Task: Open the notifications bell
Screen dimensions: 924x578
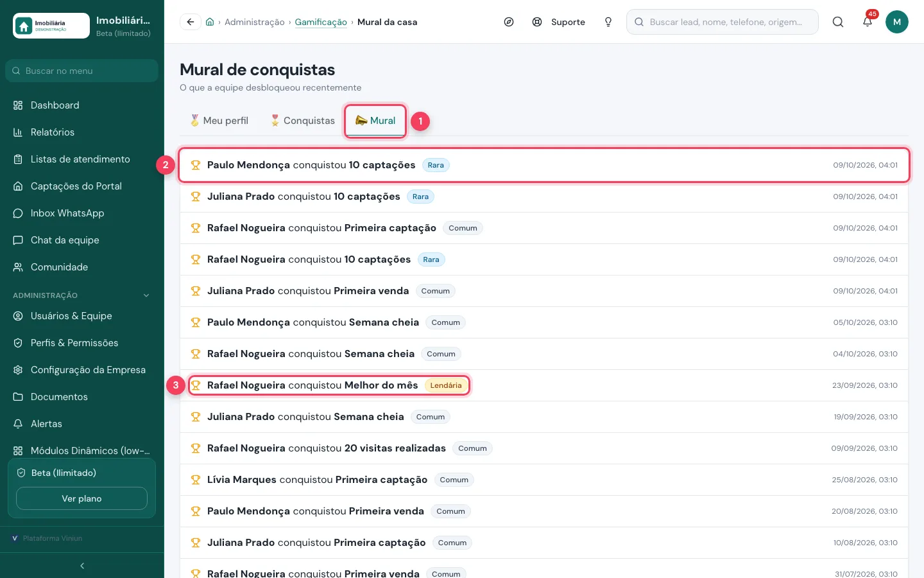Action: click(x=868, y=22)
